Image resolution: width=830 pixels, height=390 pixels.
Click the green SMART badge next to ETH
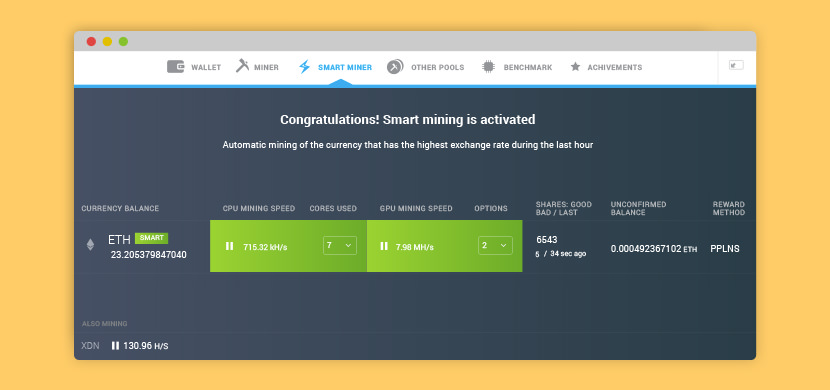tap(151, 238)
